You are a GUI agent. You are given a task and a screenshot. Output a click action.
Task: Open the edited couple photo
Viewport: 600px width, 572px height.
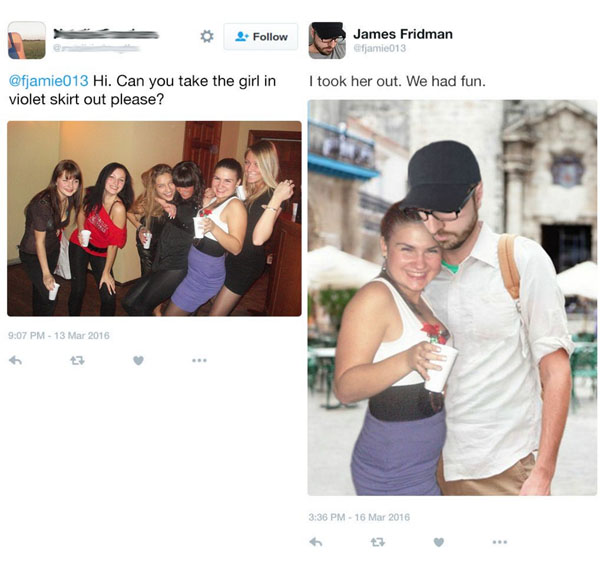click(452, 298)
